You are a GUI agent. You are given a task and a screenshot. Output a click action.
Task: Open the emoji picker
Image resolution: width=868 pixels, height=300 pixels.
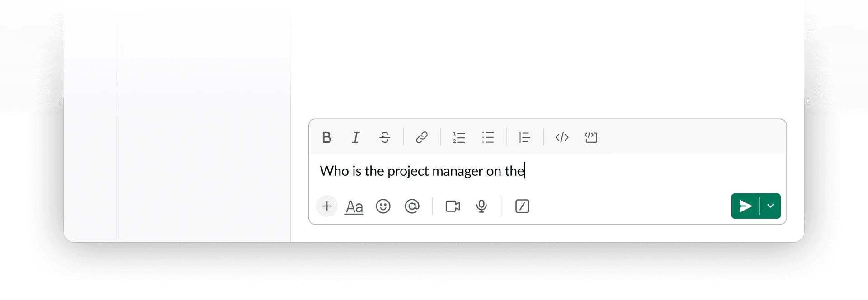(x=383, y=206)
